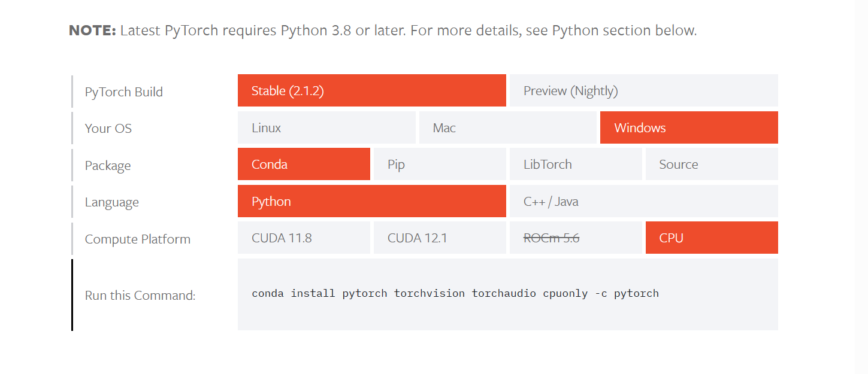Click the Language row label
Image resolution: width=868 pixels, height=374 pixels.
coord(112,202)
